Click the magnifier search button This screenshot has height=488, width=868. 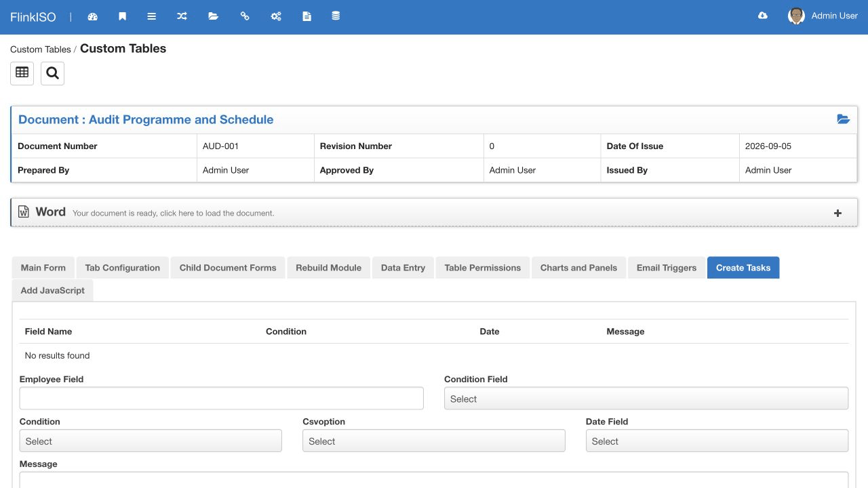[52, 73]
